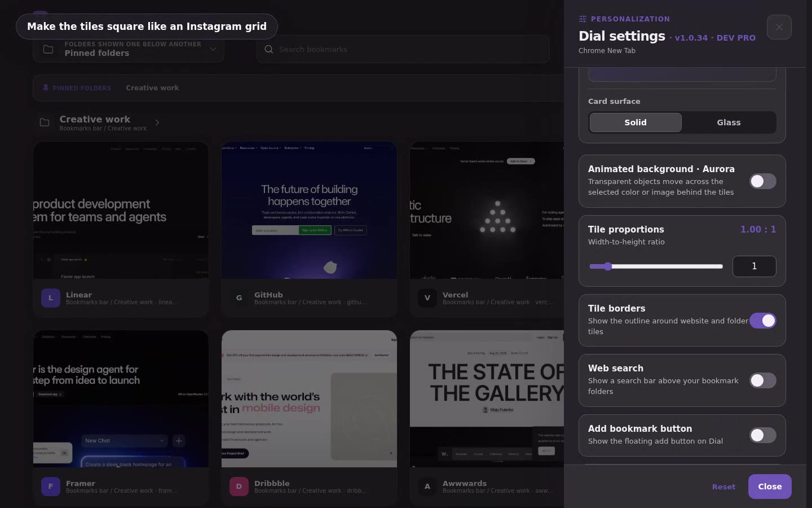The height and width of the screenshot is (508, 812).
Task: Expand the Creative work folder chevron
Action: 157,122
